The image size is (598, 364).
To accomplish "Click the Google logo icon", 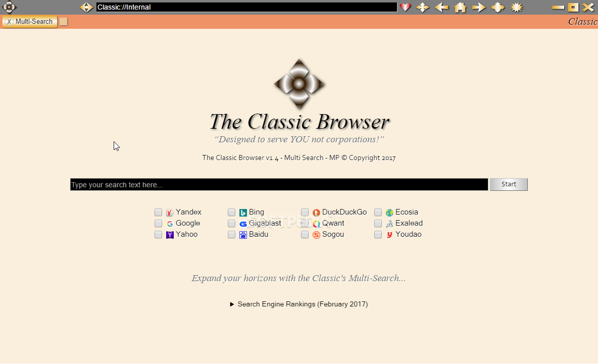I will 170,224.
